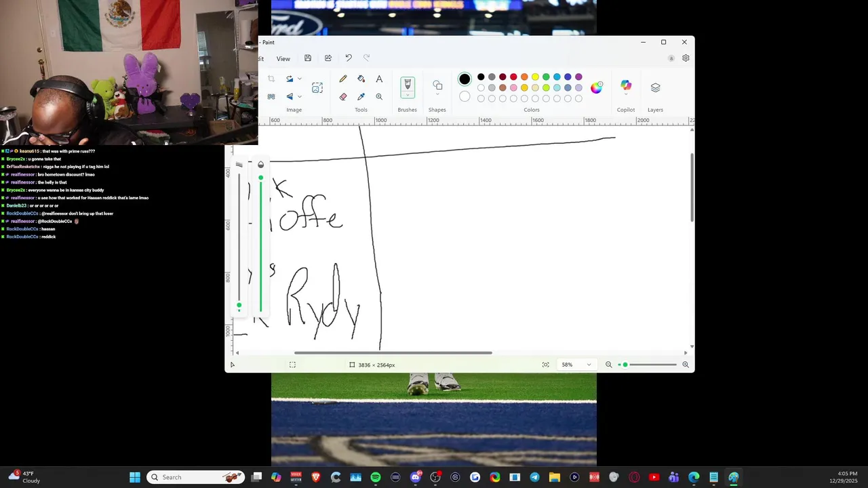Select the Pencil tool in Paint

pos(343,79)
